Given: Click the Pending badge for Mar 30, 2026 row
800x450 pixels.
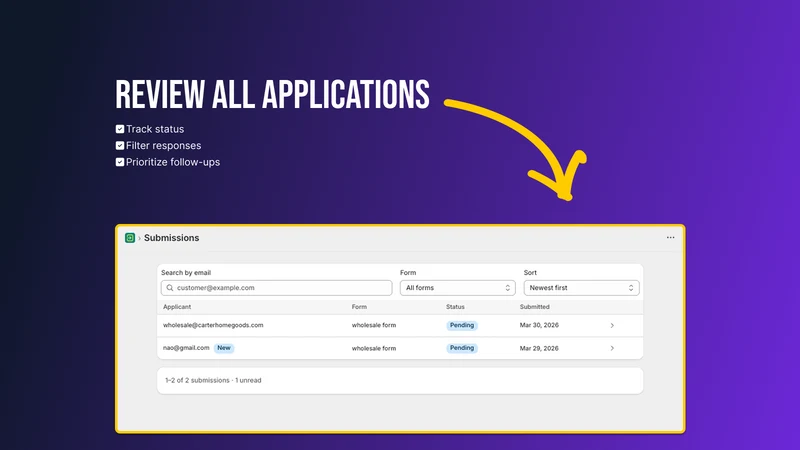Looking at the screenshot, I should [462, 325].
